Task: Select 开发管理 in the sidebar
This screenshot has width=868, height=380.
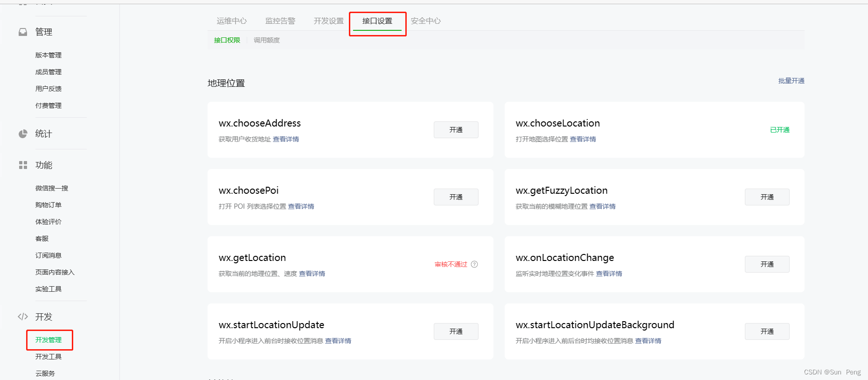Action: (49, 340)
